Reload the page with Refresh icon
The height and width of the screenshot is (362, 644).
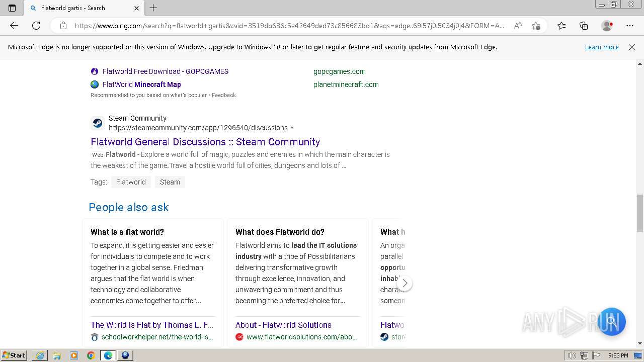pos(36,26)
